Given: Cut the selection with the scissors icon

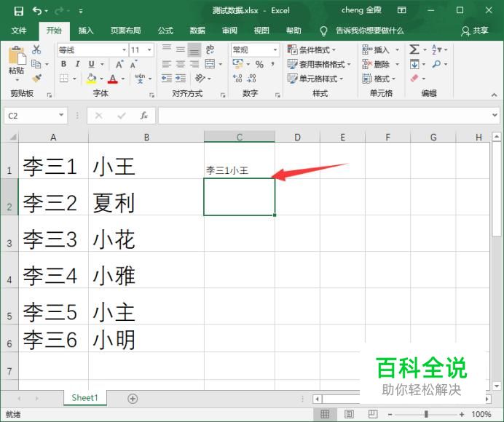Looking at the screenshot, I should [36, 49].
